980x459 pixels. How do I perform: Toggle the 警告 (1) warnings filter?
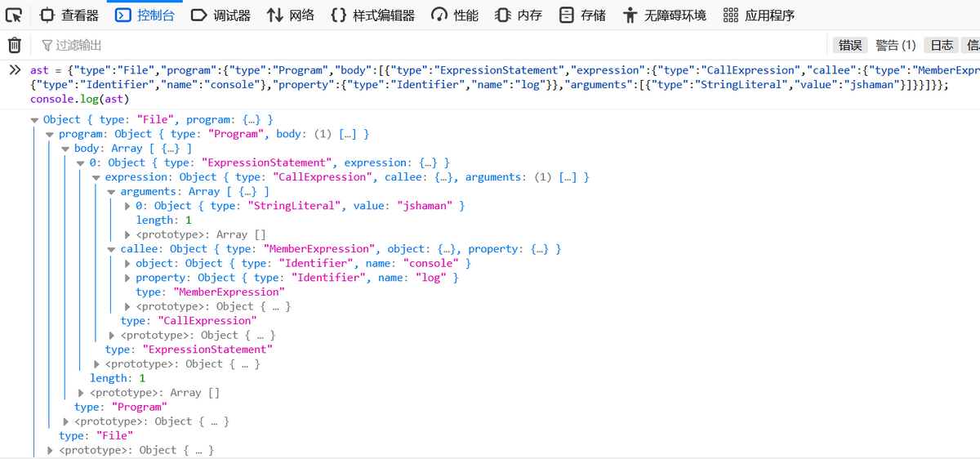(896, 45)
